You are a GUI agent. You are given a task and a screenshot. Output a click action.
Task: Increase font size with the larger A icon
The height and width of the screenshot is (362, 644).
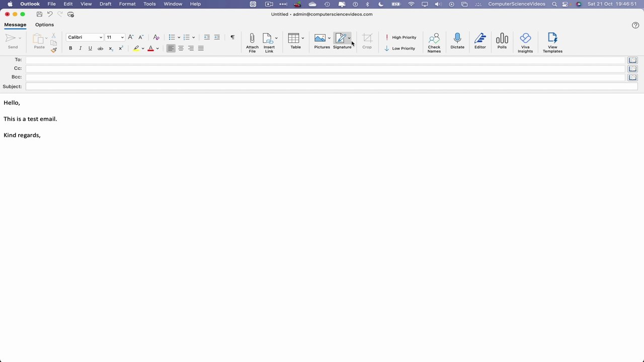[x=131, y=37]
